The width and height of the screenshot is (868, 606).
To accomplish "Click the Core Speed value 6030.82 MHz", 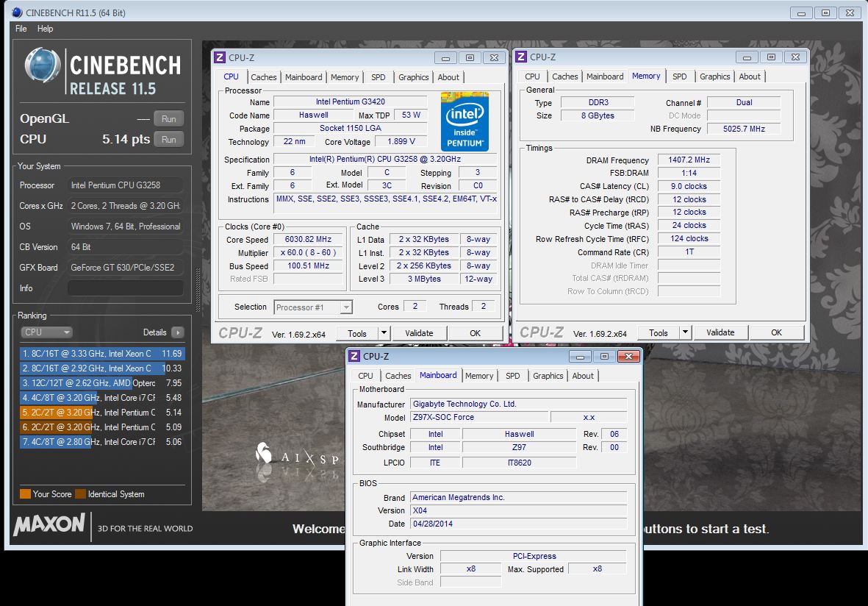I will coord(309,239).
